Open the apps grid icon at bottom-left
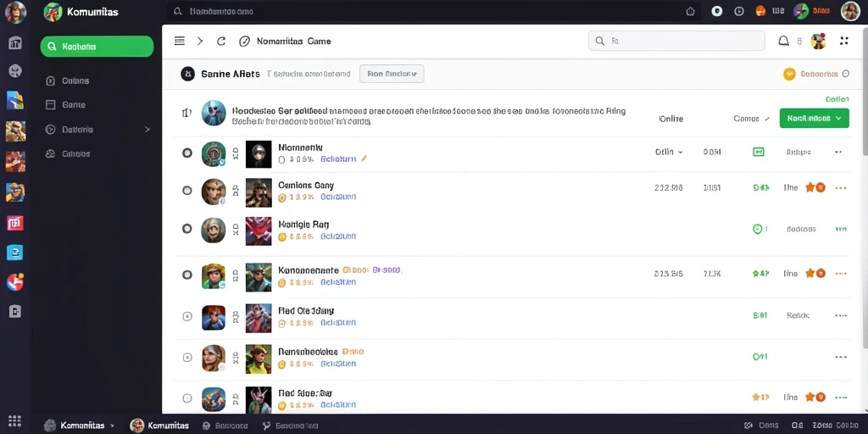Viewport: 868px width, 434px height. [x=15, y=420]
